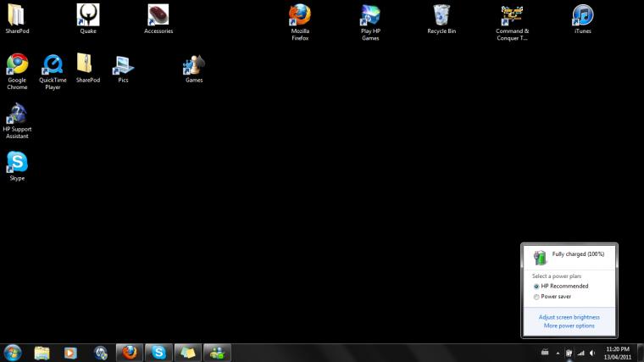
Task: Select the Quake desktop icon
Action: click(x=88, y=19)
